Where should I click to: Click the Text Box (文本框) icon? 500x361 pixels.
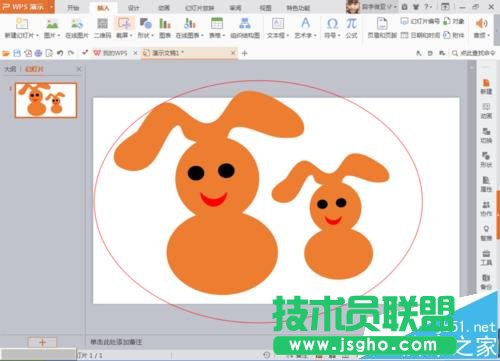(x=278, y=24)
